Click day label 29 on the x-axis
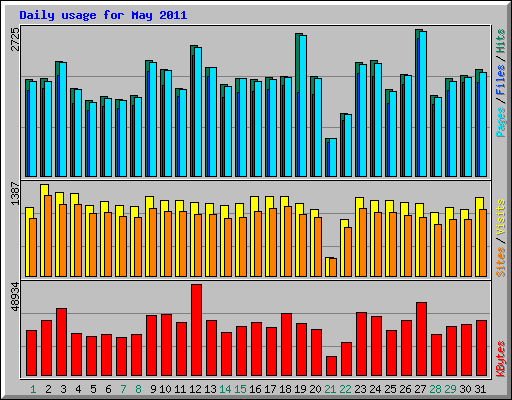The image size is (512, 400). (x=450, y=389)
